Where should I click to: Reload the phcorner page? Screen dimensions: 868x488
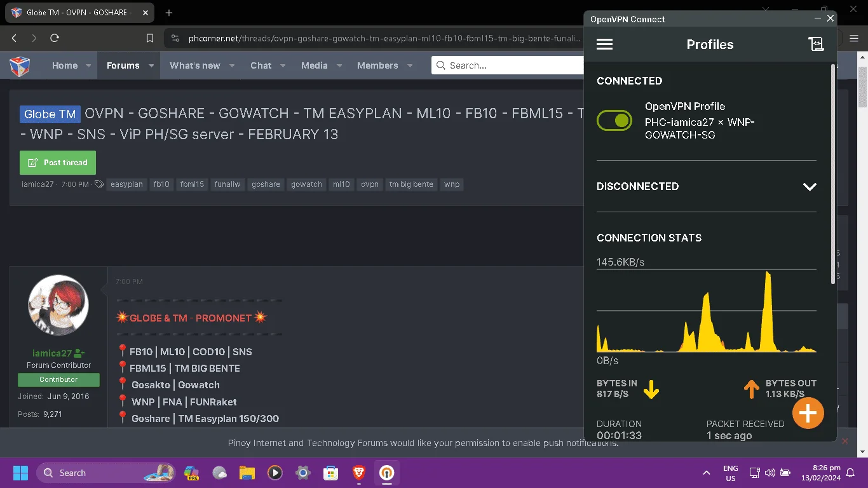(55, 38)
